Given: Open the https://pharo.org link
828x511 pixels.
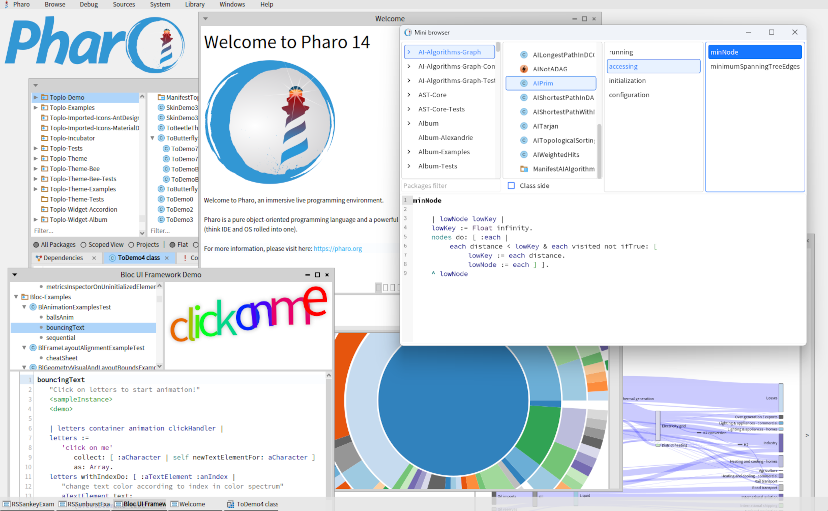Looking at the screenshot, I should pos(338,249).
